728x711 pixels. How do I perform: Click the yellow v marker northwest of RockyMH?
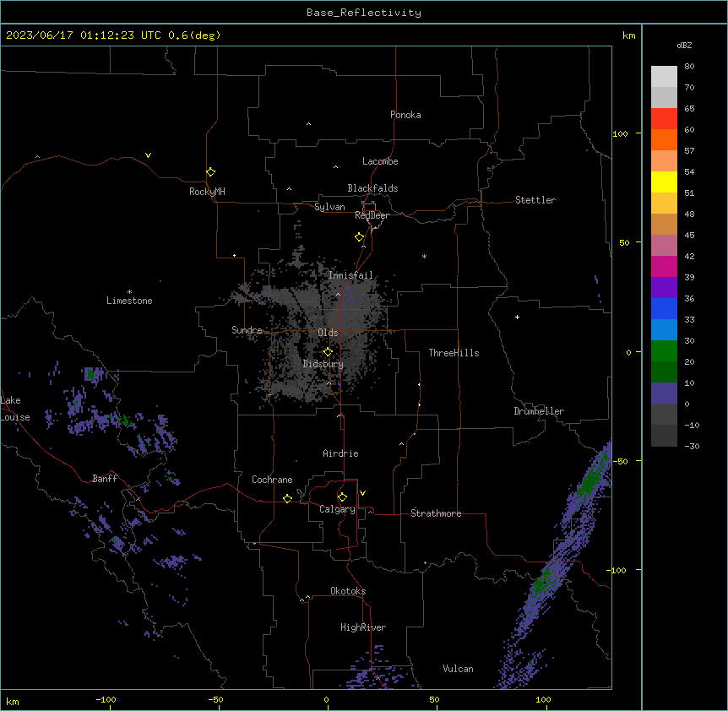(148, 155)
